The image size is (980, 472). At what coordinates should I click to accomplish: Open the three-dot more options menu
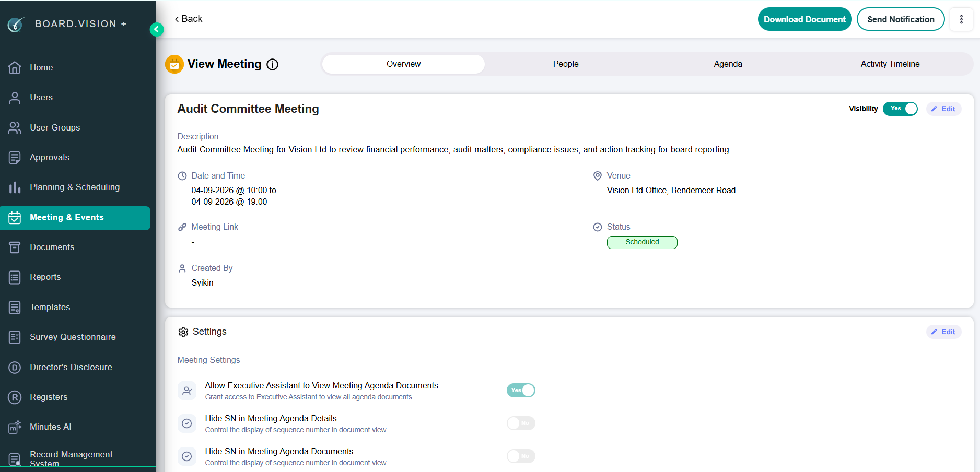pyautogui.click(x=961, y=19)
